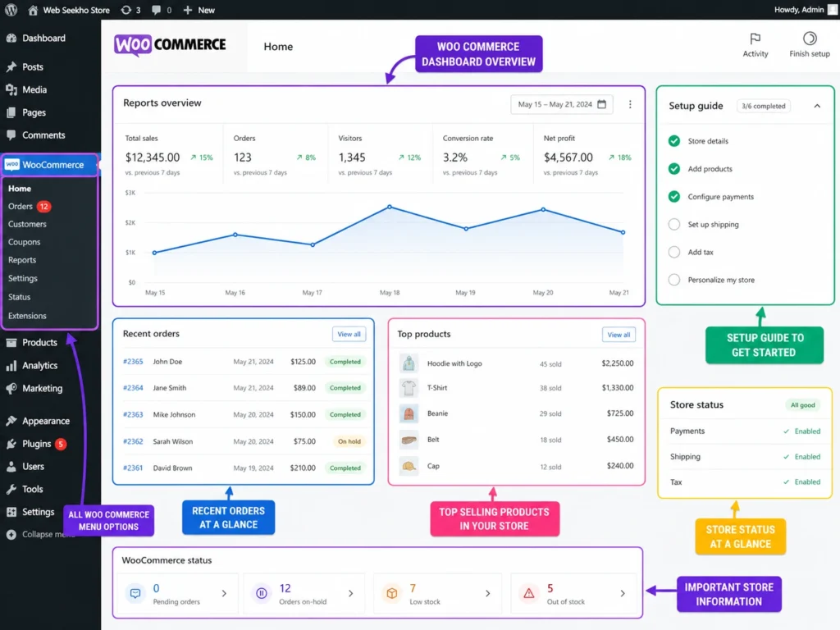Image resolution: width=840 pixels, height=630 pixels.
Task: Expand Pending orders chevron arrow
Action: pyautogui.click(x=224, y=594)
